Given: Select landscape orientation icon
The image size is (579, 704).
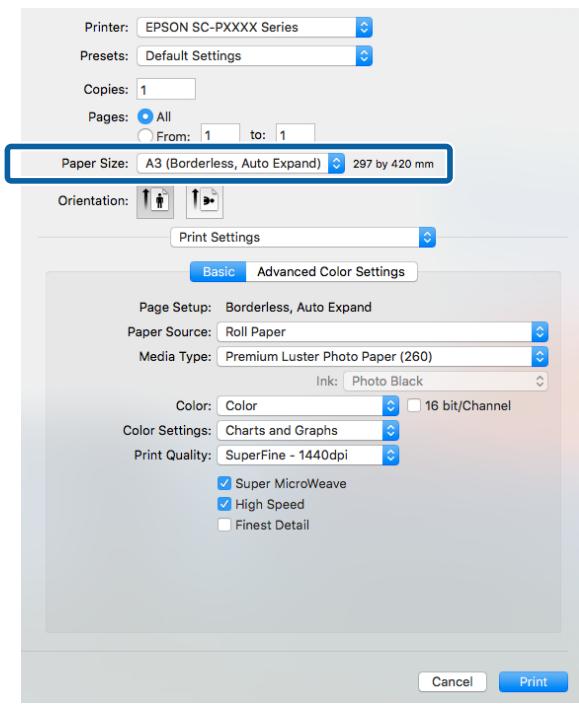Looking at the screenshot, I should (205, 201).
